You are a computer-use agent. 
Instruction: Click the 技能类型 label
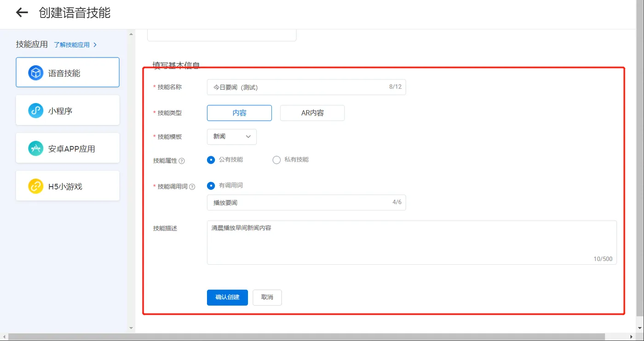point(170,113)
